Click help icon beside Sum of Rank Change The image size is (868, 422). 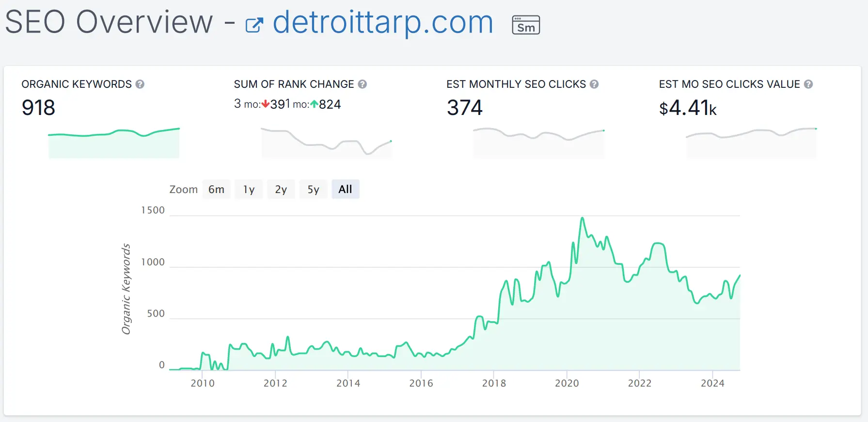tap(362, 84)
